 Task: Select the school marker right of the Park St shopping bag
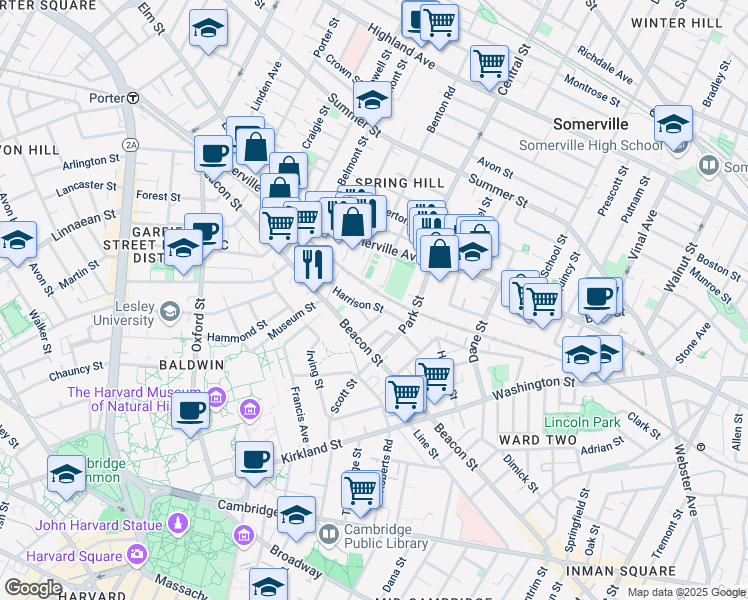[x=473, y=254]
